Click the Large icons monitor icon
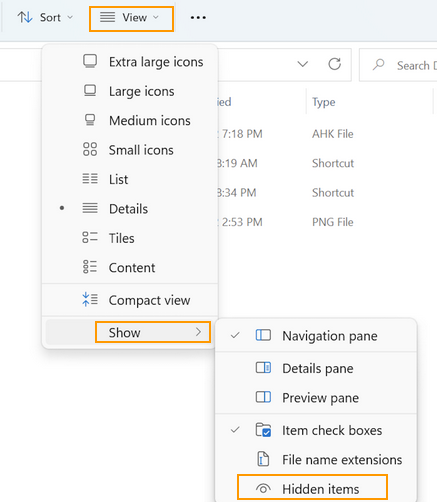The width and height of the screenshot is (437, 502). click(x=90, y=91)
